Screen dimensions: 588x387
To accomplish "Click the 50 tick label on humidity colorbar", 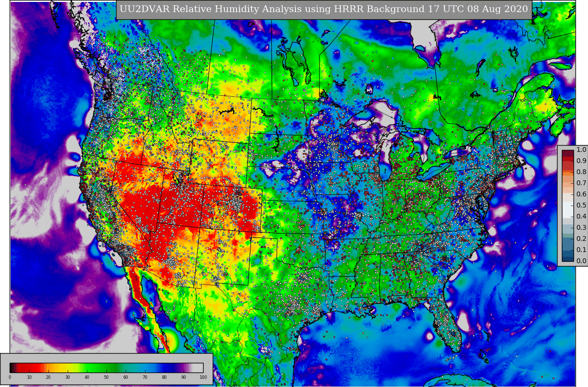I will pyautogui.click(x=106, y=377).
